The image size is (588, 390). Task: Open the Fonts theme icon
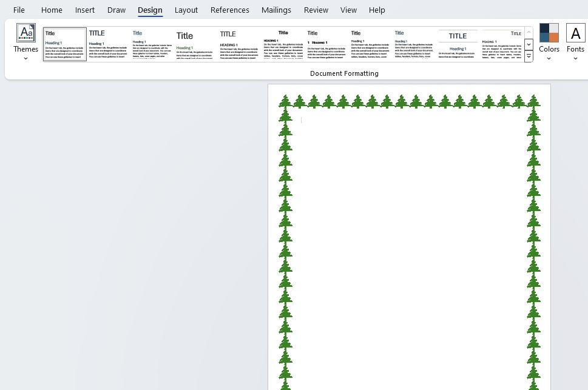click(x=575, y=33)
